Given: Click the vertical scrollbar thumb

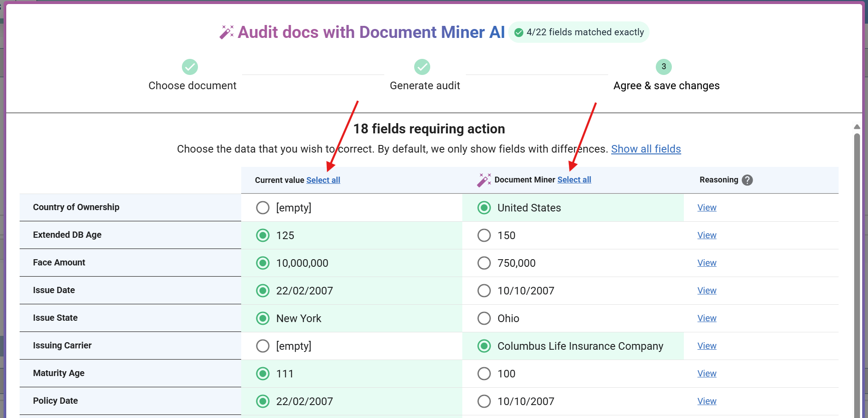Looking at the screenshot, I should [x=856, y=268].
